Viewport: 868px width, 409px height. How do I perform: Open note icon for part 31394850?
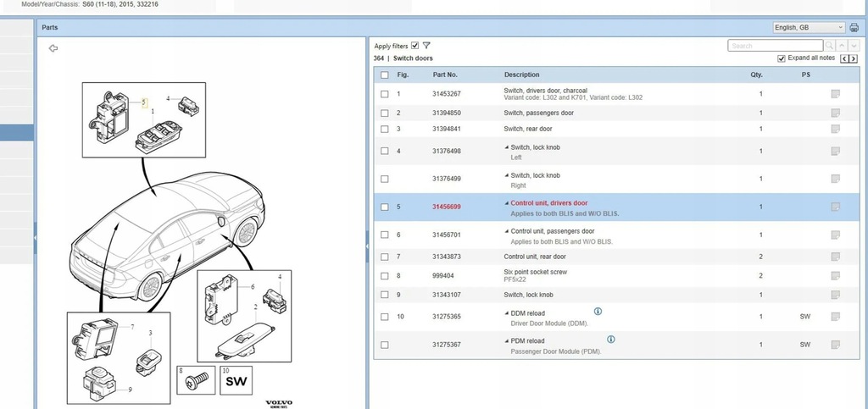coord(835,113)
